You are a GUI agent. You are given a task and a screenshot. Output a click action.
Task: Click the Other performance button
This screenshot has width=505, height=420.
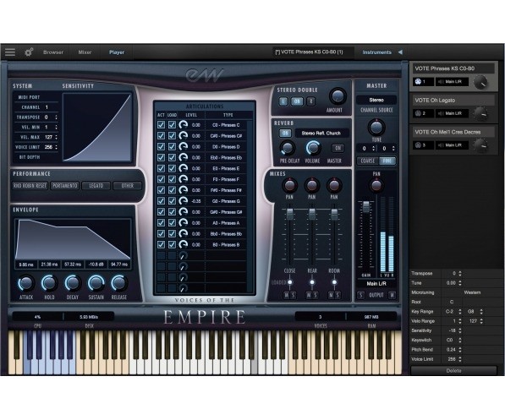tap(127, 186)
